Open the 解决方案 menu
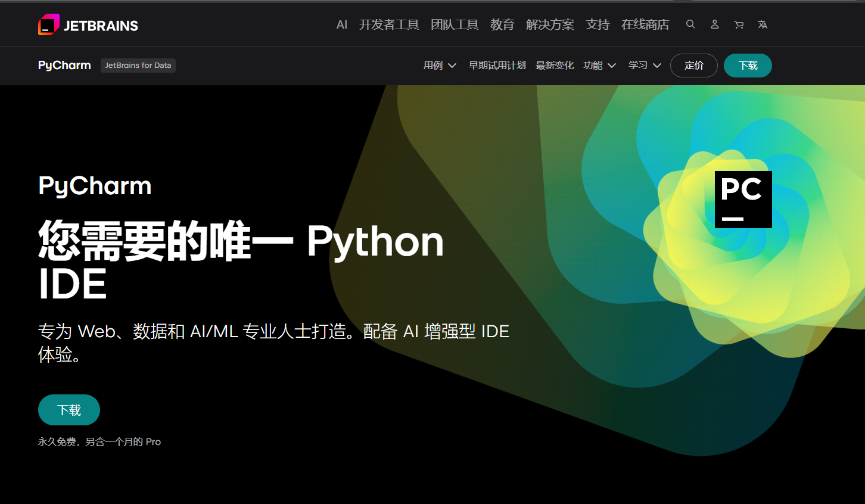The width and height of the screenshot is (865, 504). click(x=550, y=24)
